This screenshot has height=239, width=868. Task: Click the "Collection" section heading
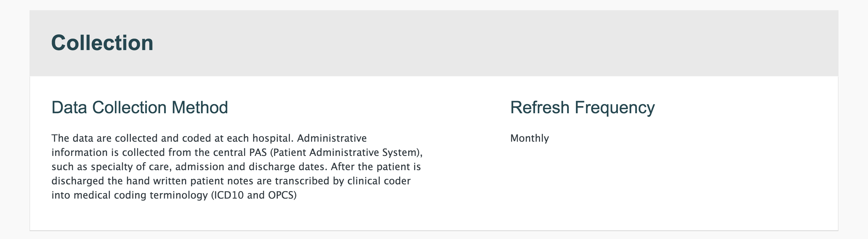pos(102,43)
